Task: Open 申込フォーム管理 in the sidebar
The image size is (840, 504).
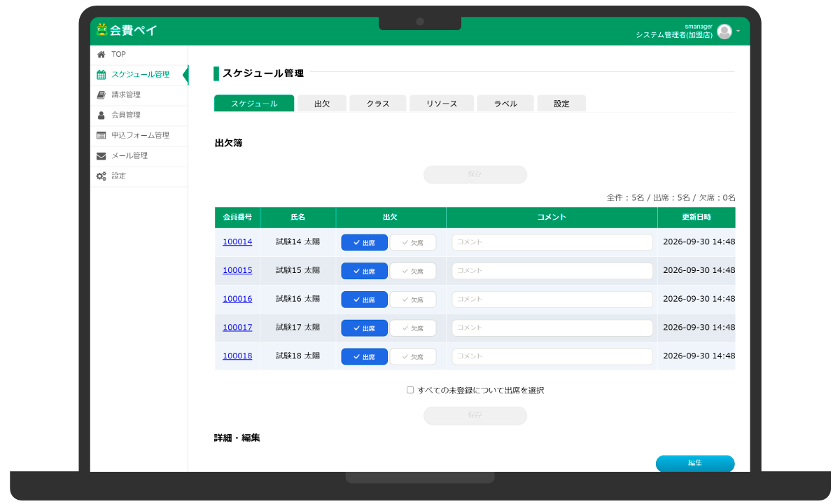Action: point(139,136)
